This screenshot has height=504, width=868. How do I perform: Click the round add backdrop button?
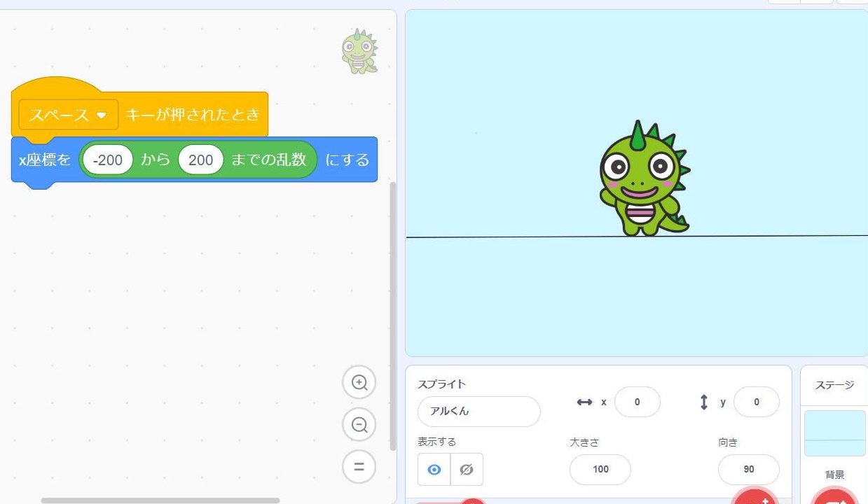(835, 497)
